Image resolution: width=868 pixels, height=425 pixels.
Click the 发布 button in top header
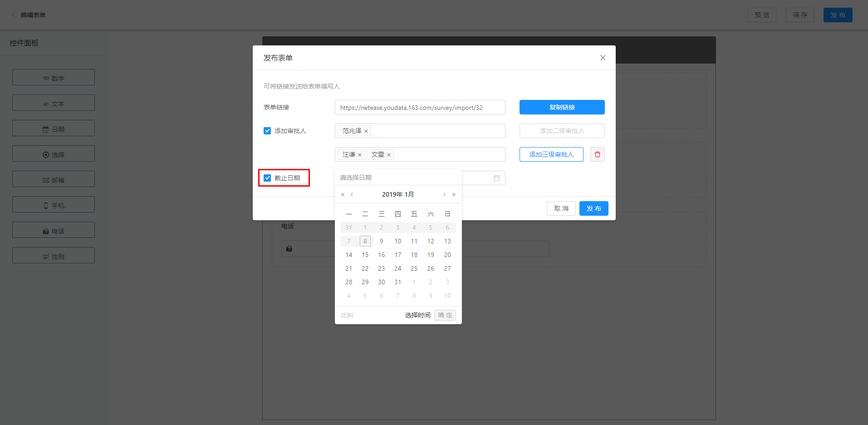[x=838, y=15]
